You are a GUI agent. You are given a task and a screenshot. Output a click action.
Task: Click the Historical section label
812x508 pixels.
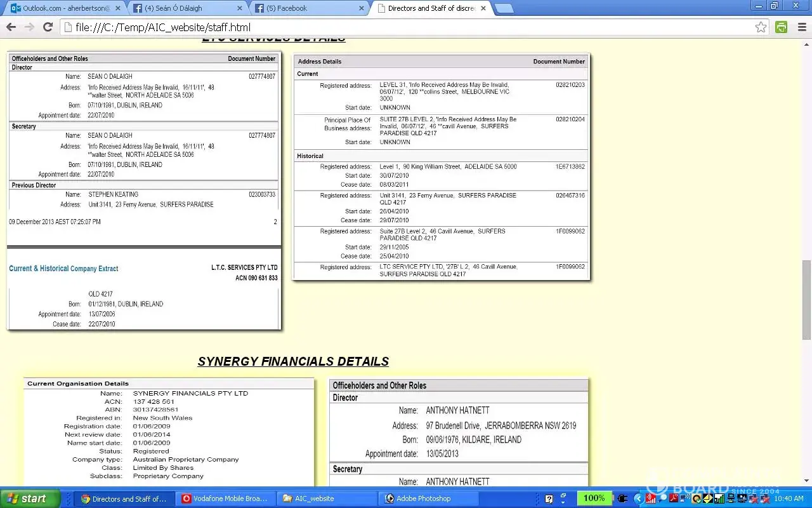pyautogui.click(x=310, y=156)
